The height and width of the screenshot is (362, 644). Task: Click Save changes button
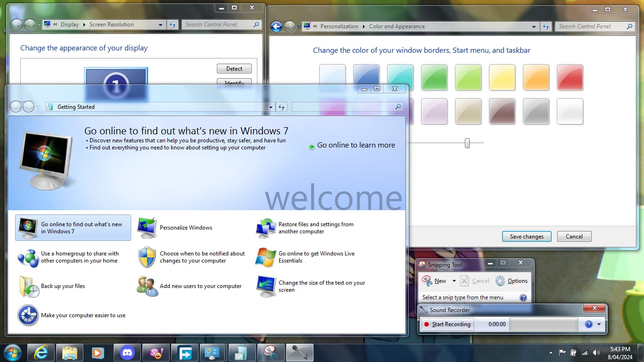click(527, 237)
